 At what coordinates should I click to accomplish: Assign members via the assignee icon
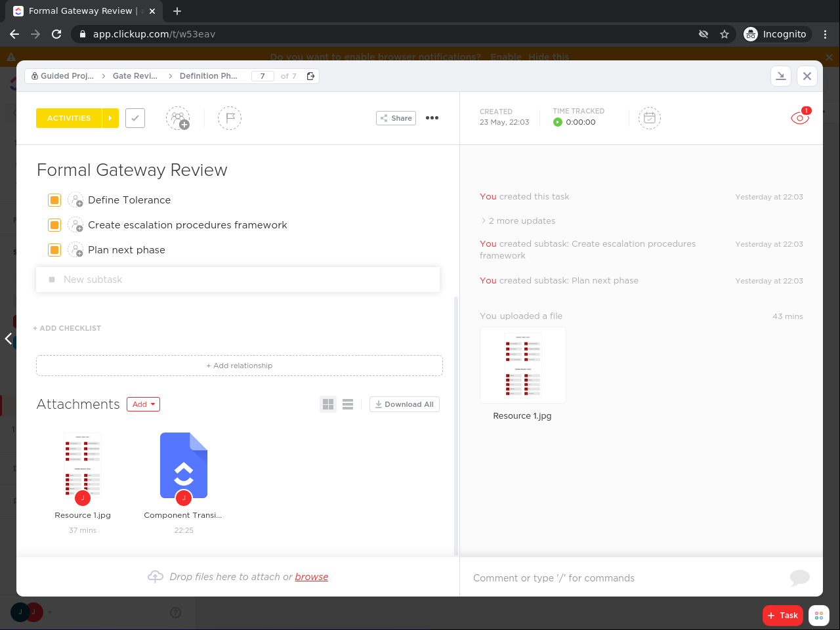178,118
